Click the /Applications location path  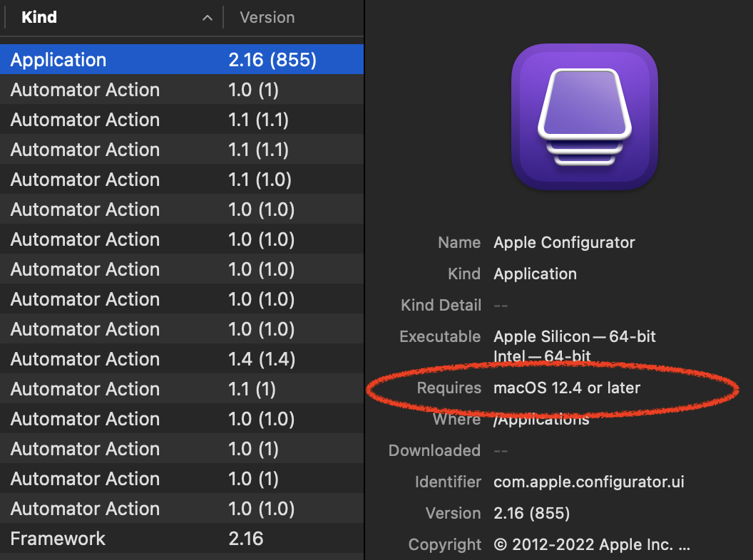coord(542,420)
